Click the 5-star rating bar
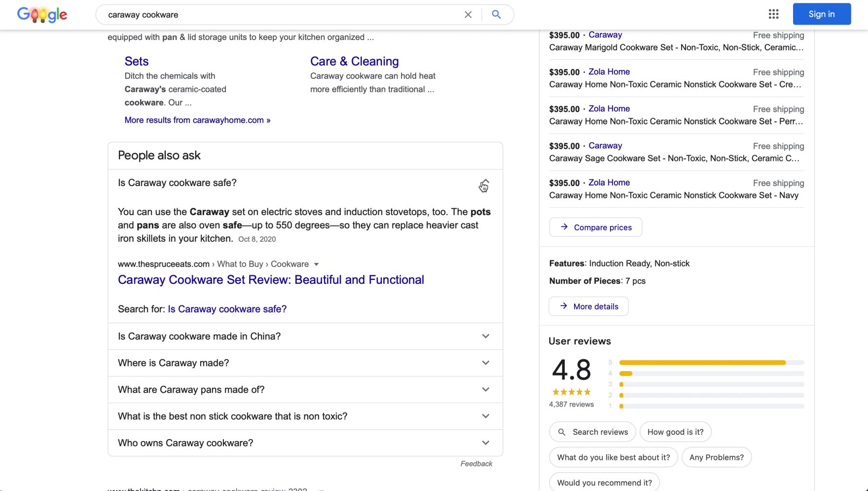 click(x=711, y=363)
